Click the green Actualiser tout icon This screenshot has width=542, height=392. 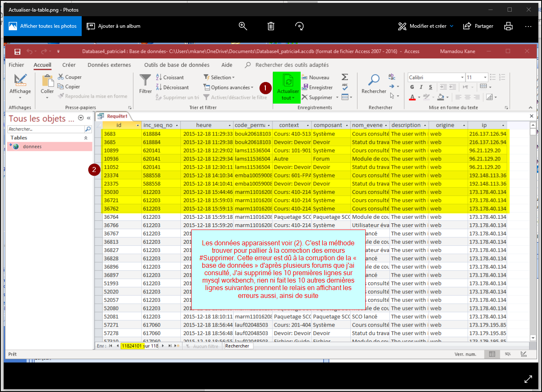click(x=287, y=82)
